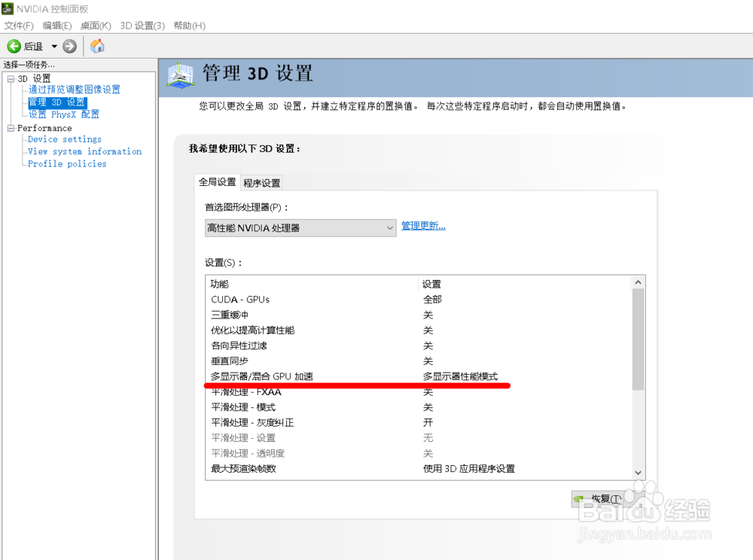Click the 功能 column header

point(312,284)
